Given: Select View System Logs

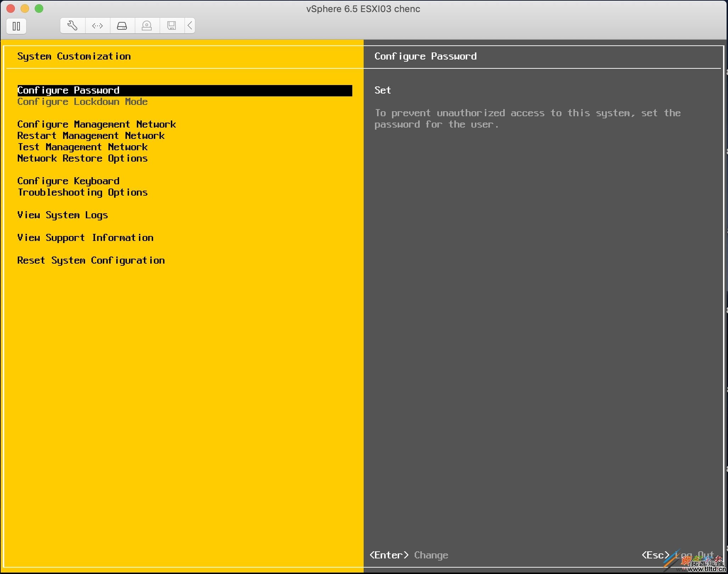Looking at the screenshot, I should pos(62,215).
